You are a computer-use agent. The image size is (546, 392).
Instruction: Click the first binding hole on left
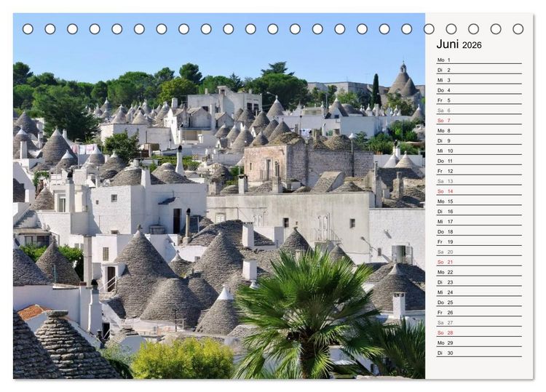[x=28, y=29]
